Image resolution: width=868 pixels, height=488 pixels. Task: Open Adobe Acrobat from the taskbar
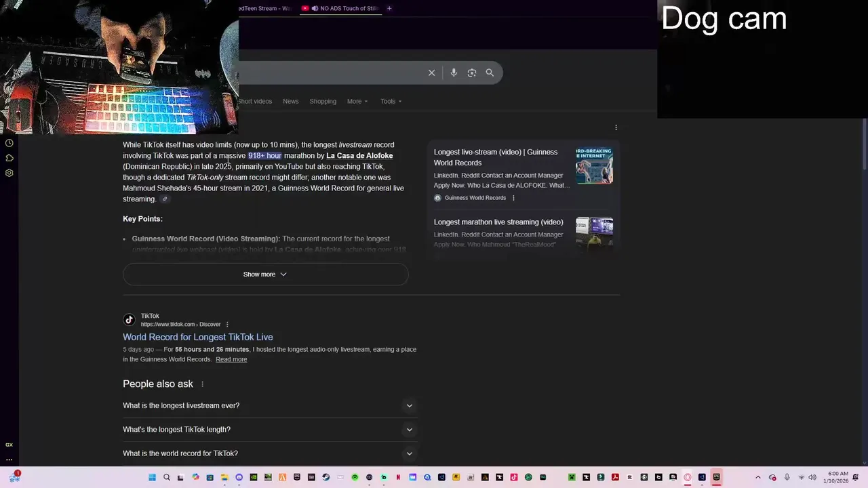pos(615,477)
